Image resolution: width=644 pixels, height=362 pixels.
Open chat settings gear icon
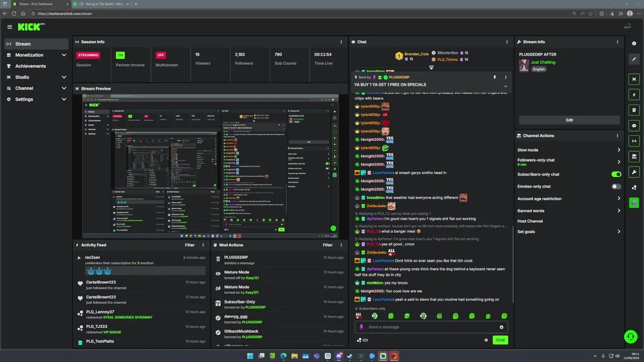coord(486,340)
